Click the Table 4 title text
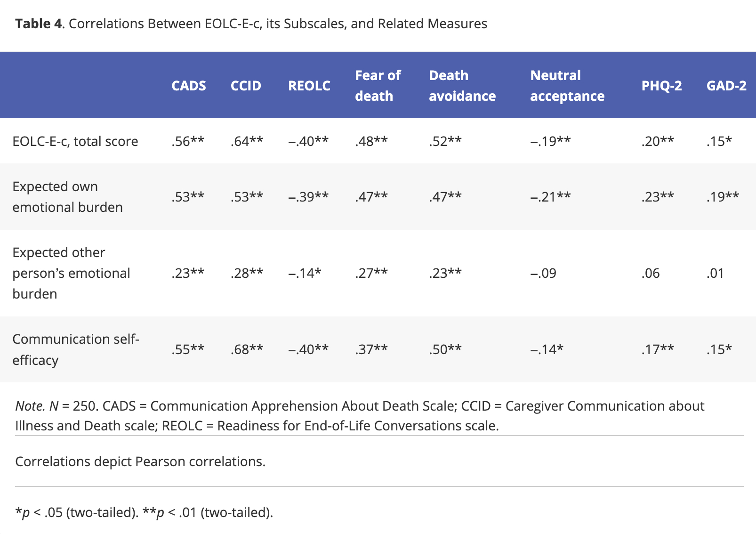The height and width of the screenshot is (534, 756). pyautogui.click(x=251, y=24)
